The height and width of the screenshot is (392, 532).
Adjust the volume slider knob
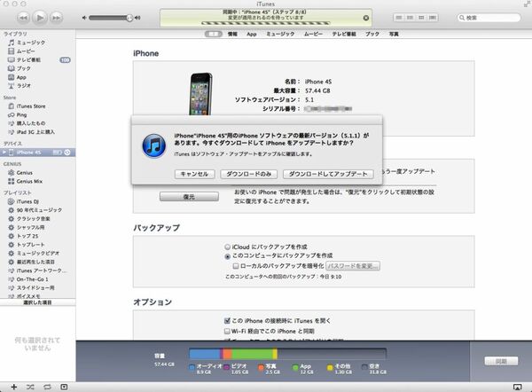(x=129, y=18)
